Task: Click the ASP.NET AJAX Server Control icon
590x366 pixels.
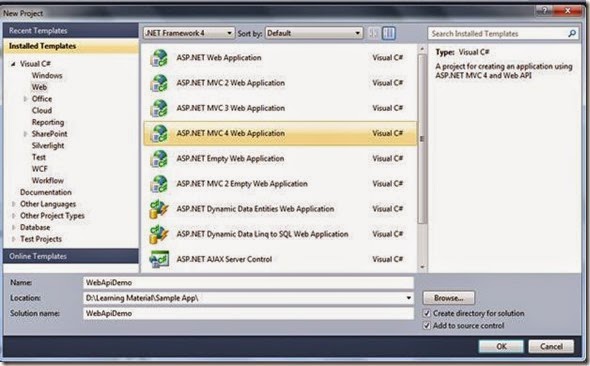Action: pyautogui.click(x=159, y=260)
